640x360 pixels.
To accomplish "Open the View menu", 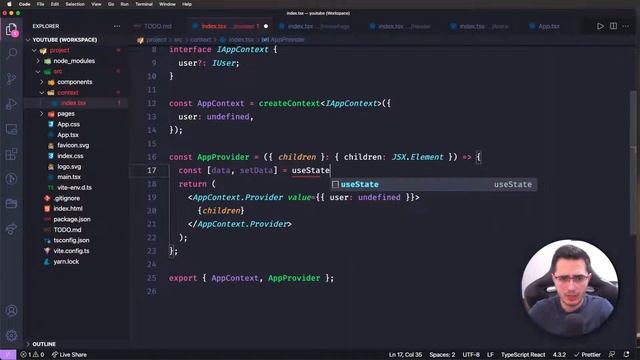I will tap(96, 4).
